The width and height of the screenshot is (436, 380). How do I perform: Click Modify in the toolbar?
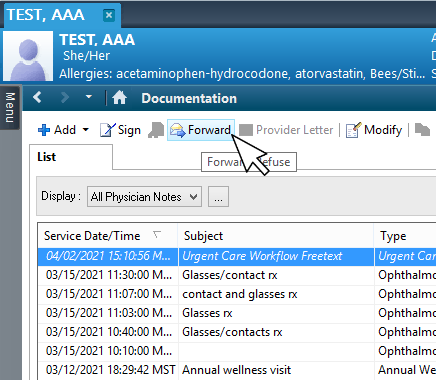pos(374,130)
